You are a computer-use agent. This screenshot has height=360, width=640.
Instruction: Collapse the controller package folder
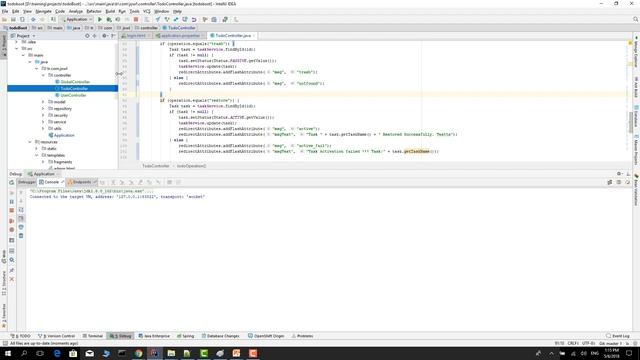tap(43, 75)
